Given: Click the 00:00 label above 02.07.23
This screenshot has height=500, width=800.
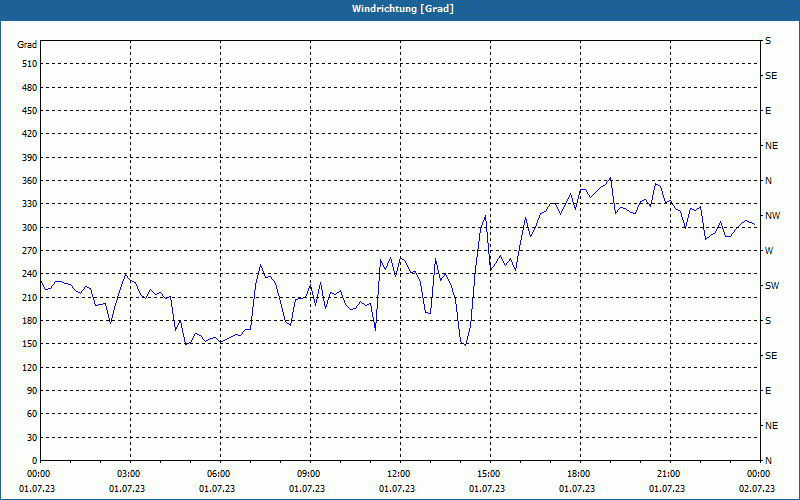Looking at the screenshot, I should tap(757, 474).
